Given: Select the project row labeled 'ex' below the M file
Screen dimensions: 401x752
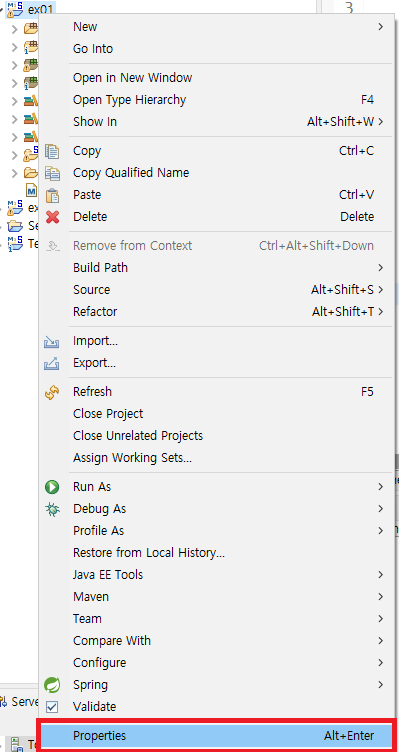Looking at the screenshot, I should [23, 208].
